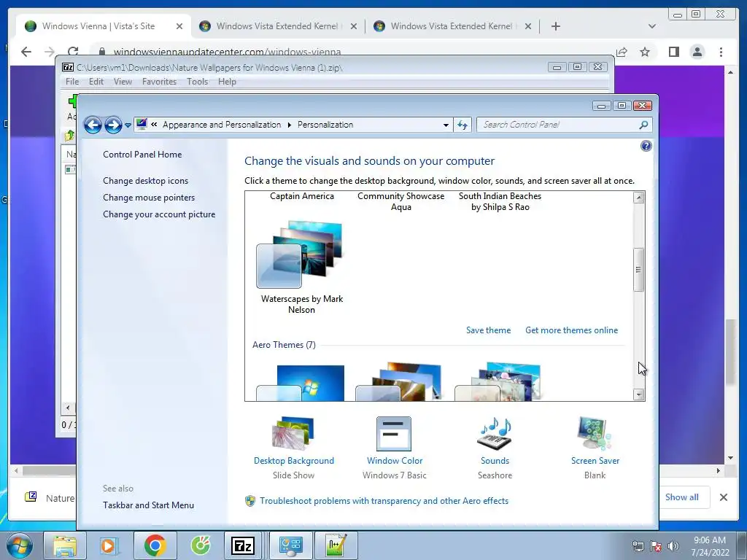Open Change your account picture link
Viewport: 747px width, 560px height.
click(159, 214)
